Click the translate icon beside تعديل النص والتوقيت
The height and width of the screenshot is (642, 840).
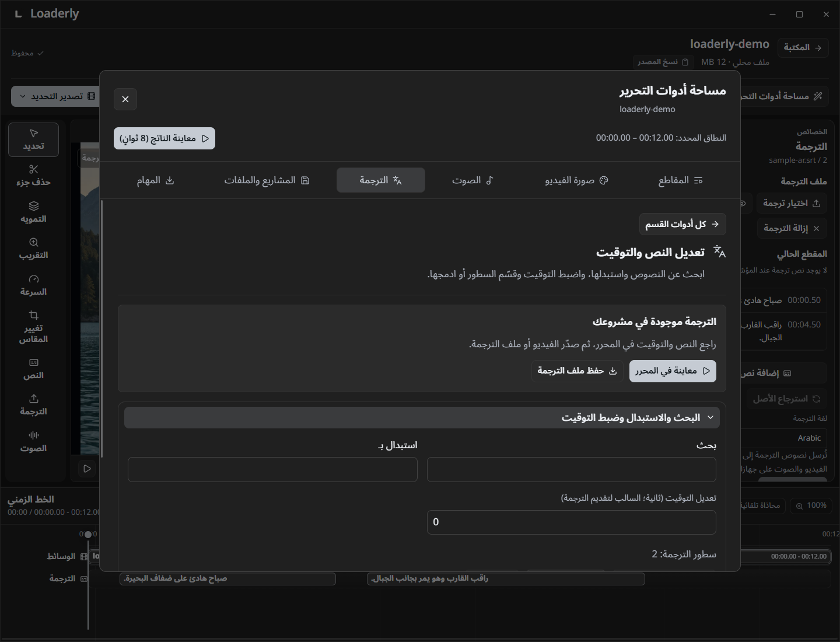[x=719, y=252]
